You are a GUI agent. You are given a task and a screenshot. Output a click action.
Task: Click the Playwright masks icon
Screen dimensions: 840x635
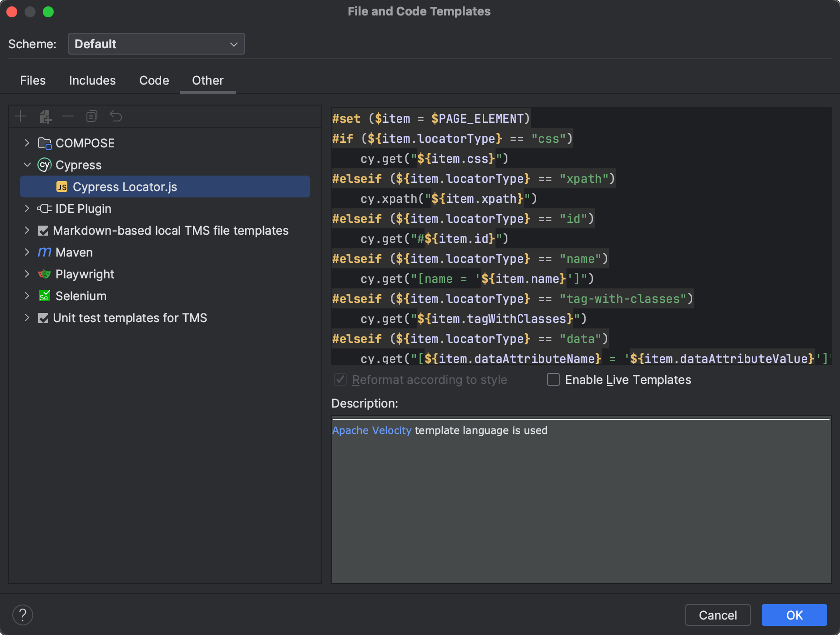pos(44,274)
